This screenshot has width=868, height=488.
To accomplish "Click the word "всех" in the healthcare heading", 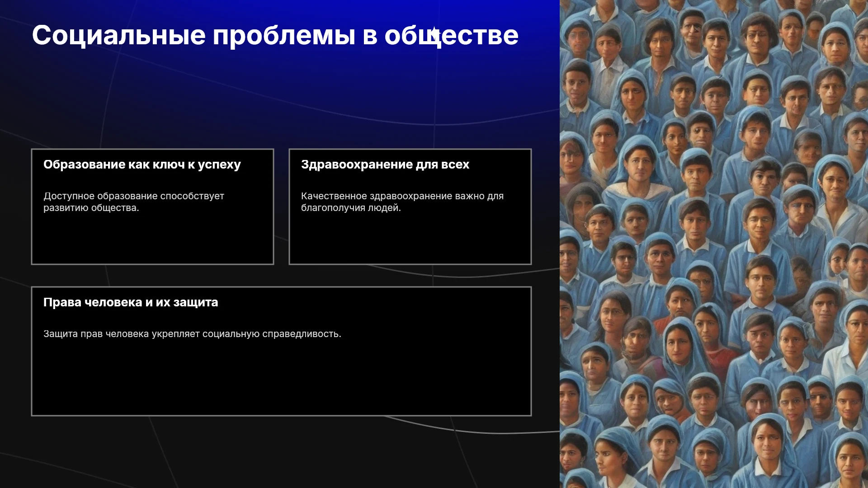I will 455,165.
